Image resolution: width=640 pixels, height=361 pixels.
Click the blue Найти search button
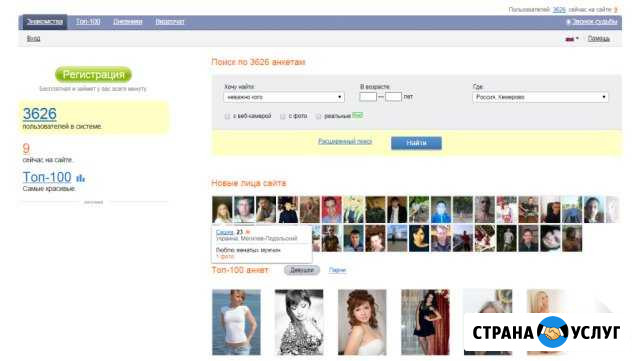416,143
